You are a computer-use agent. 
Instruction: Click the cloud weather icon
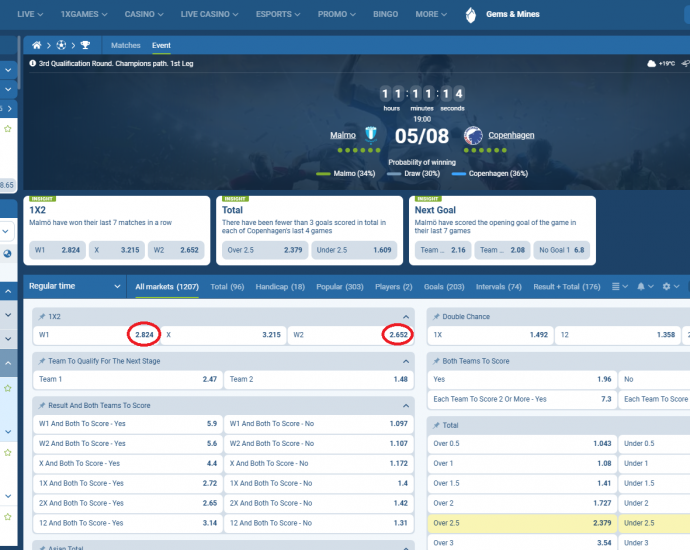(x=651, y=64)
